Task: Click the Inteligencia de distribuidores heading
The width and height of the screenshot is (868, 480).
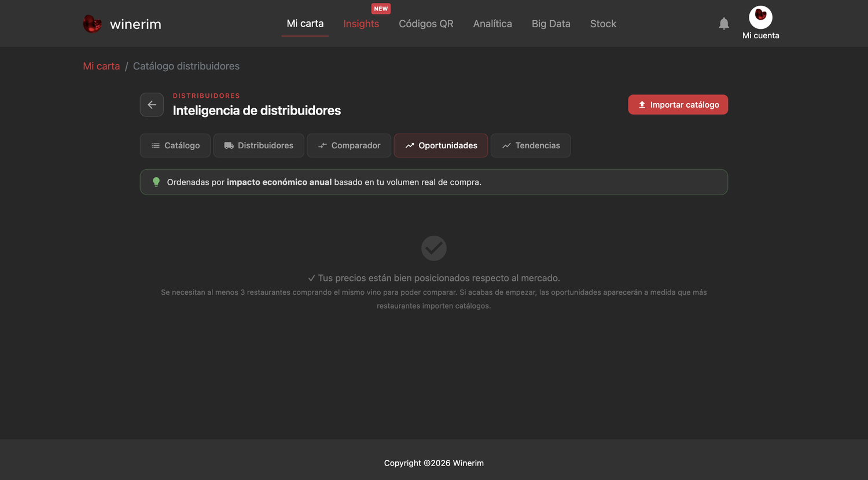Action: pyautogui.click(x=257, y=111)
